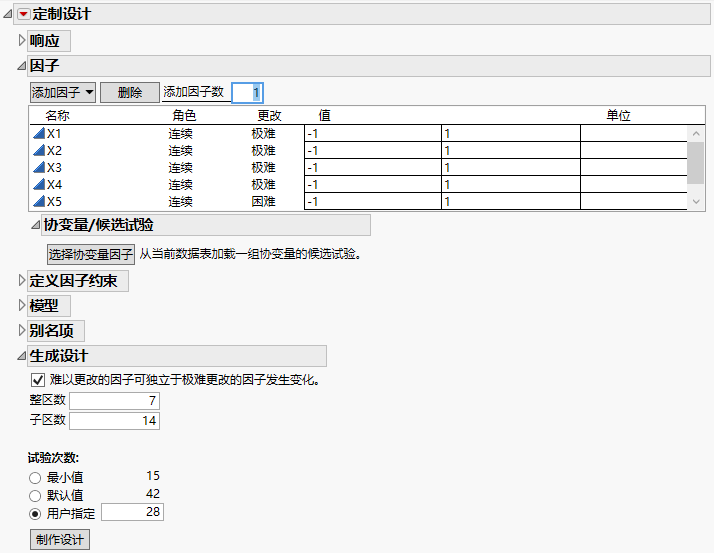714x553 pixels.
Task: Expand the 定义因子约束 section
Action: [21, 281]
